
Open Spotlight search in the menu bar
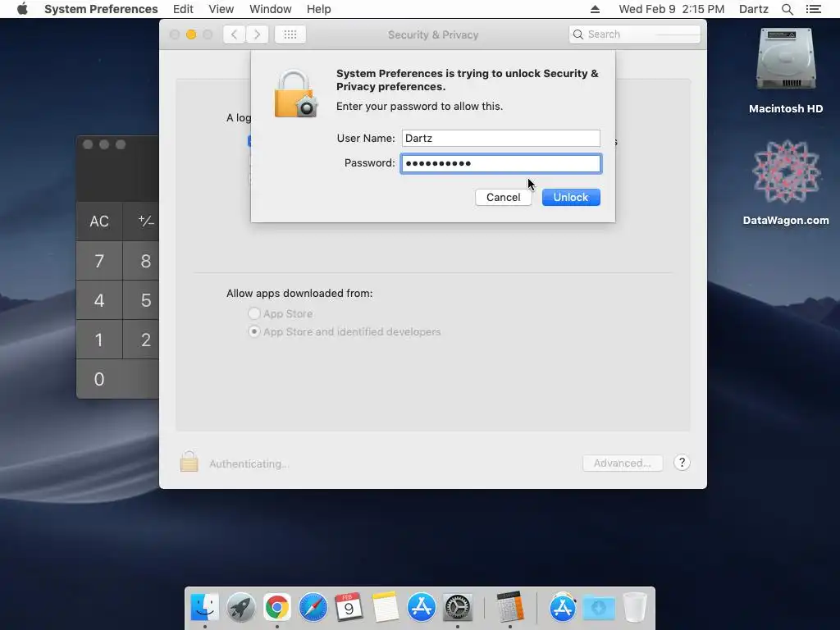(787, 9)
